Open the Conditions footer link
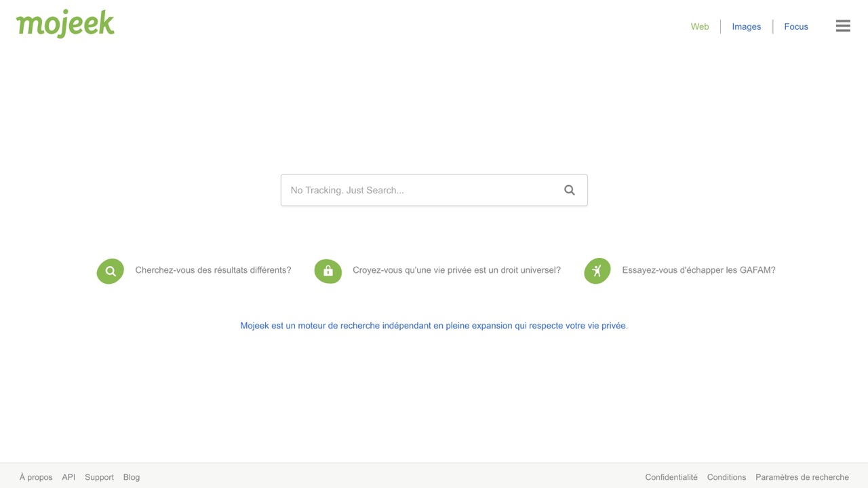This screenshot has width=868, height=488. [726, 477]
